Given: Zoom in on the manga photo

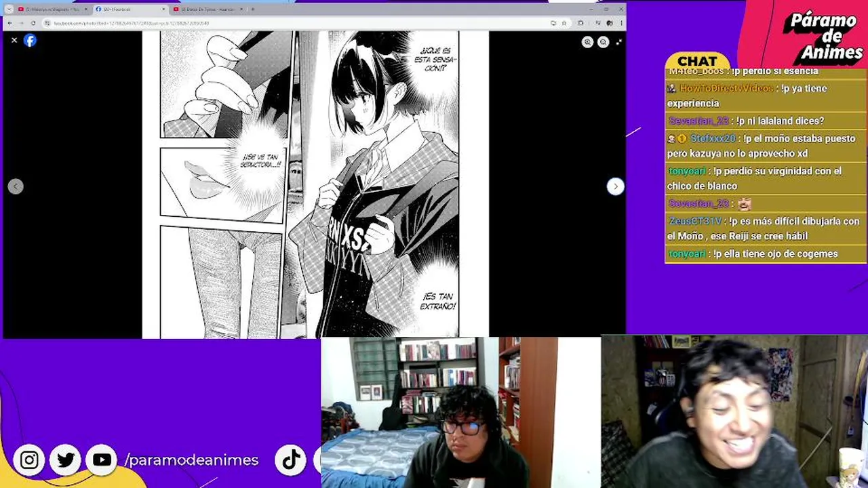Looking at the screenshot, I should tap(587, 42).
